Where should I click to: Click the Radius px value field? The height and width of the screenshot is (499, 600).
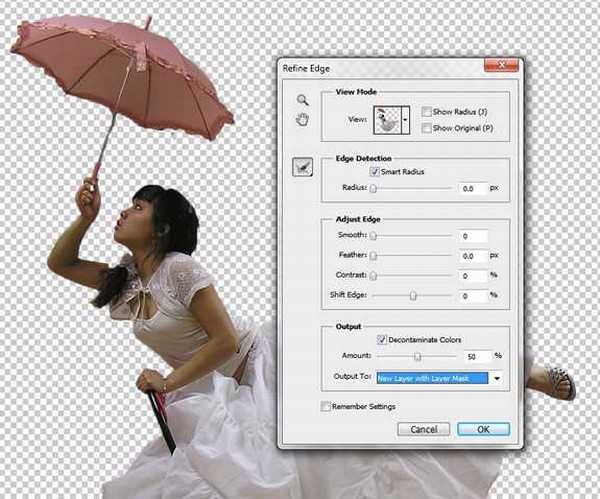point(470,188)
